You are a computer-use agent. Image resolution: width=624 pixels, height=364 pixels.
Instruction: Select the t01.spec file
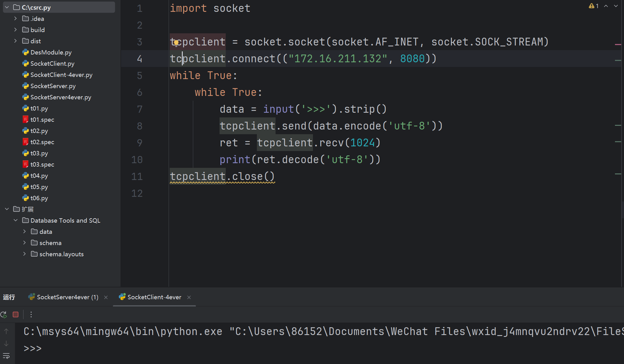[42, 120]
